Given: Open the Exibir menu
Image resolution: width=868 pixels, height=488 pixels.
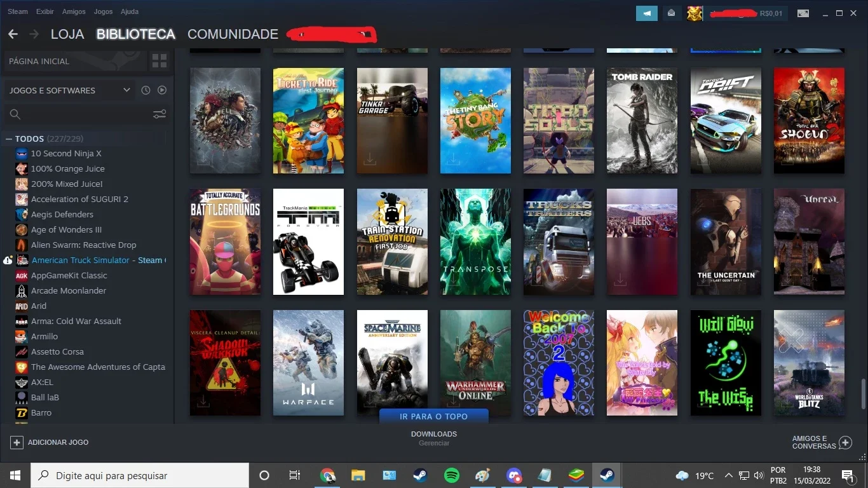Looking at the screenshot, I should click(x=45, y=11).
